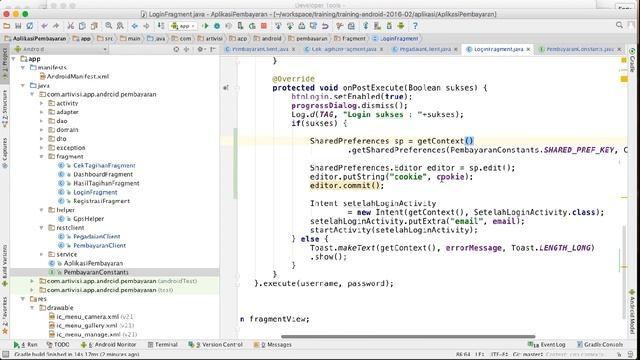Click the Open folder toolbar icon

[7, 26]
